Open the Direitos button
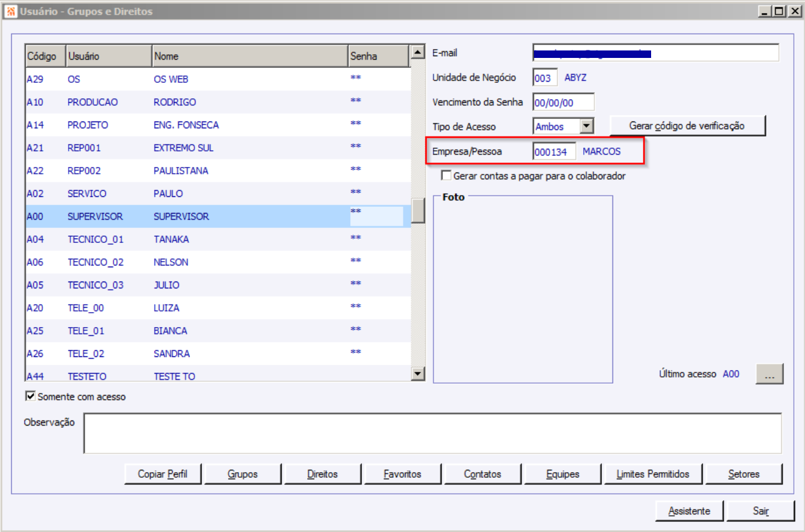Screen dimensions: 805x532 (x=323, y=474)
